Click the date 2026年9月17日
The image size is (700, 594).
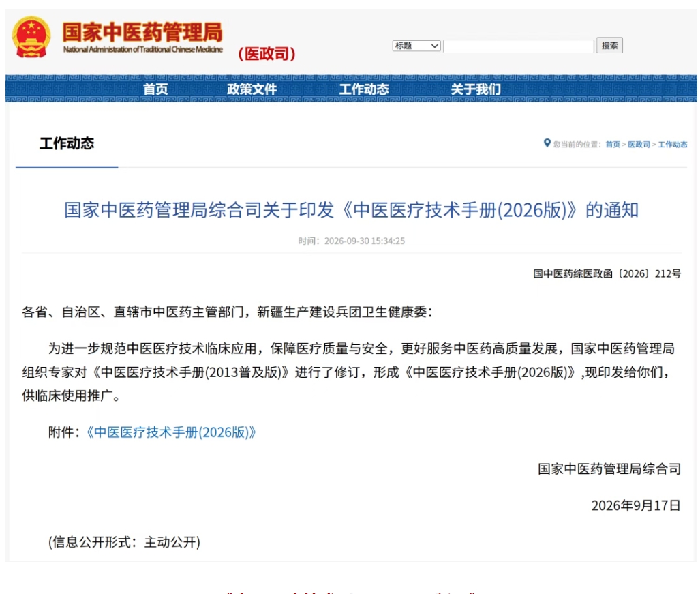pos(636,505)
